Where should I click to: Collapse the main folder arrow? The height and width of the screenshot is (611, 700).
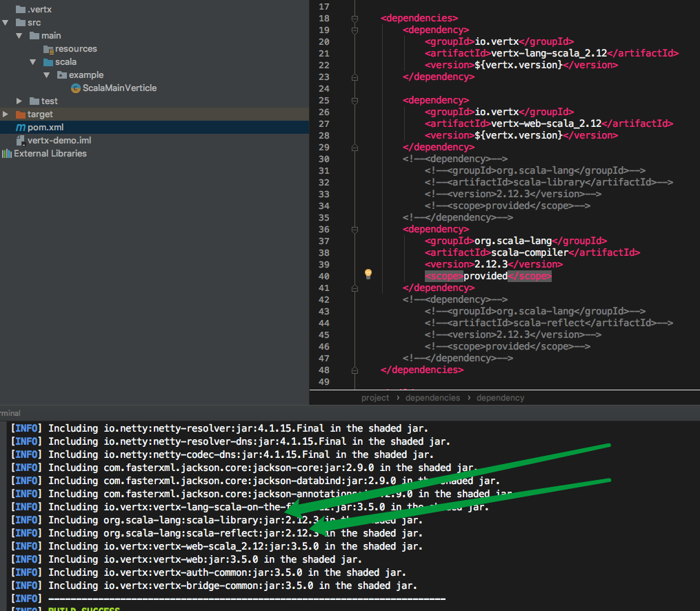coord(19,36)
